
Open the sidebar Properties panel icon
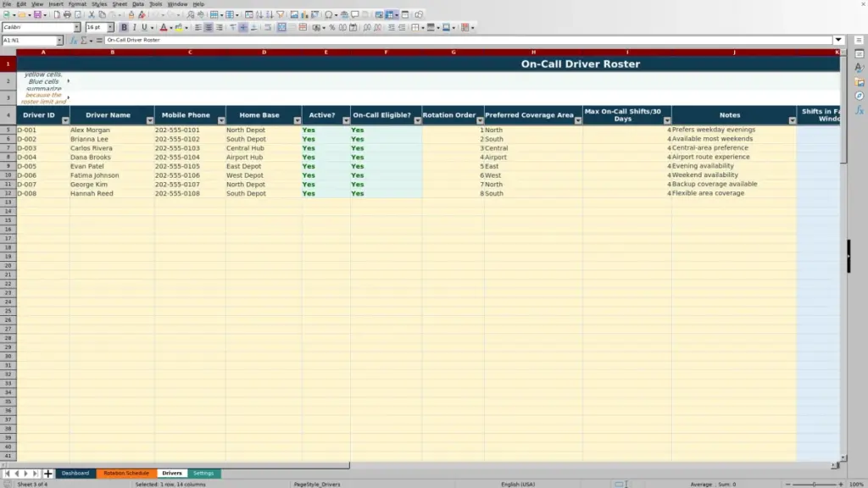pyautogui.click(x=860, y=53)
